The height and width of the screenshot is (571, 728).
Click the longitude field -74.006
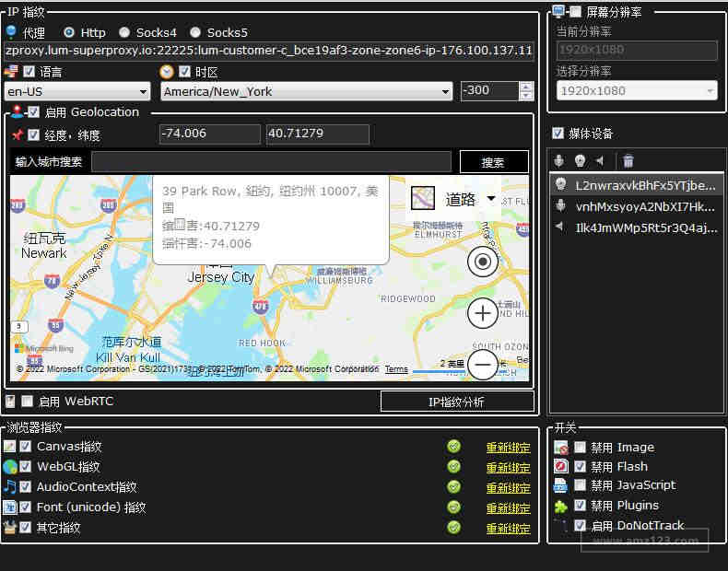coord(209,134)
